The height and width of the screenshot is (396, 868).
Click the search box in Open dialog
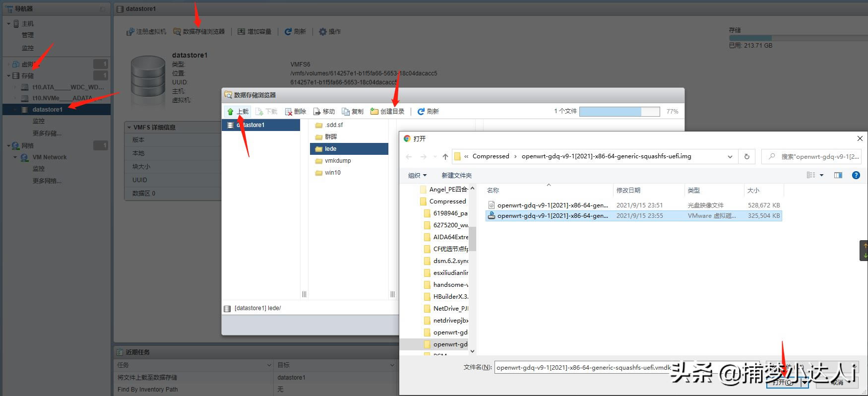coord(811,157)
